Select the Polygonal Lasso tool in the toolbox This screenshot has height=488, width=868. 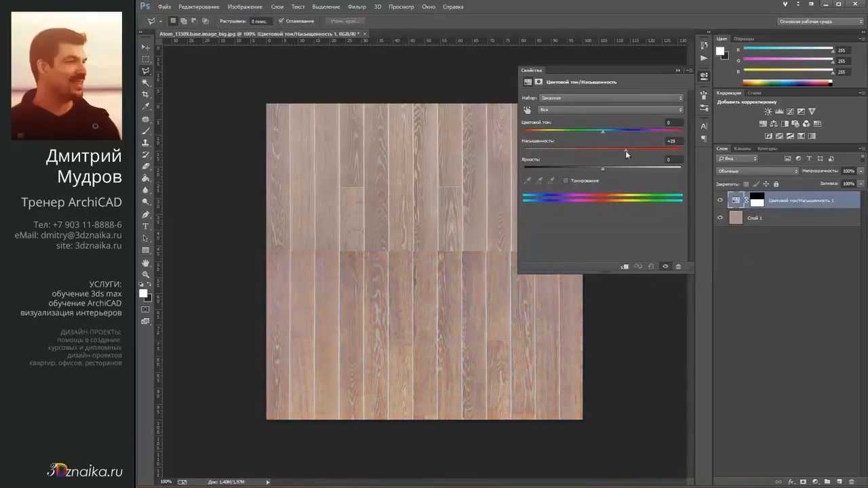pos(146,70)
